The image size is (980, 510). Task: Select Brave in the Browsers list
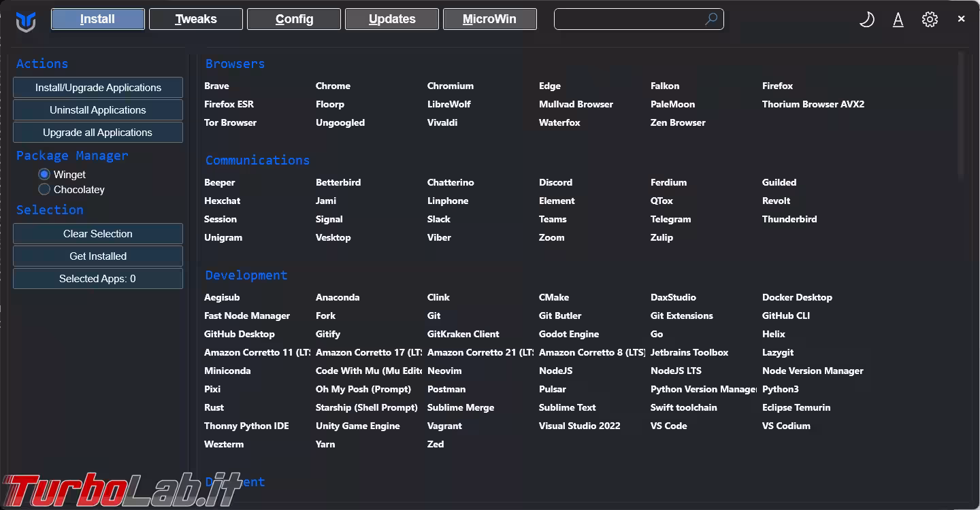click(x=216, y=86)
